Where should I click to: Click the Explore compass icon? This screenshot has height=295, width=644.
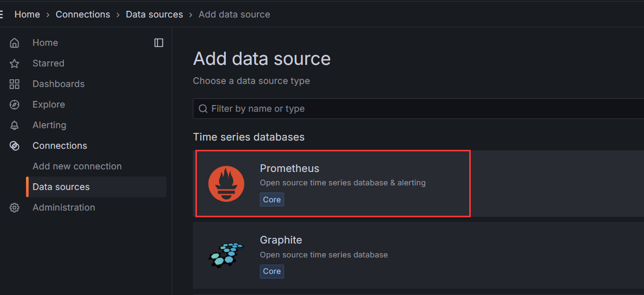(14, 105)
